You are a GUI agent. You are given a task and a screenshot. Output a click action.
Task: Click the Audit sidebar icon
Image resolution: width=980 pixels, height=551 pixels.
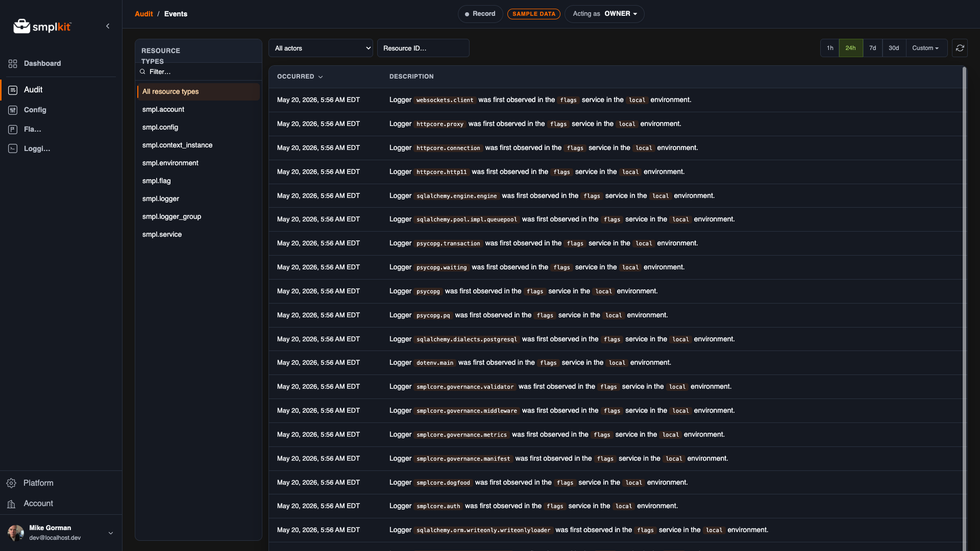pyautogui.click(x=13, y=90)
